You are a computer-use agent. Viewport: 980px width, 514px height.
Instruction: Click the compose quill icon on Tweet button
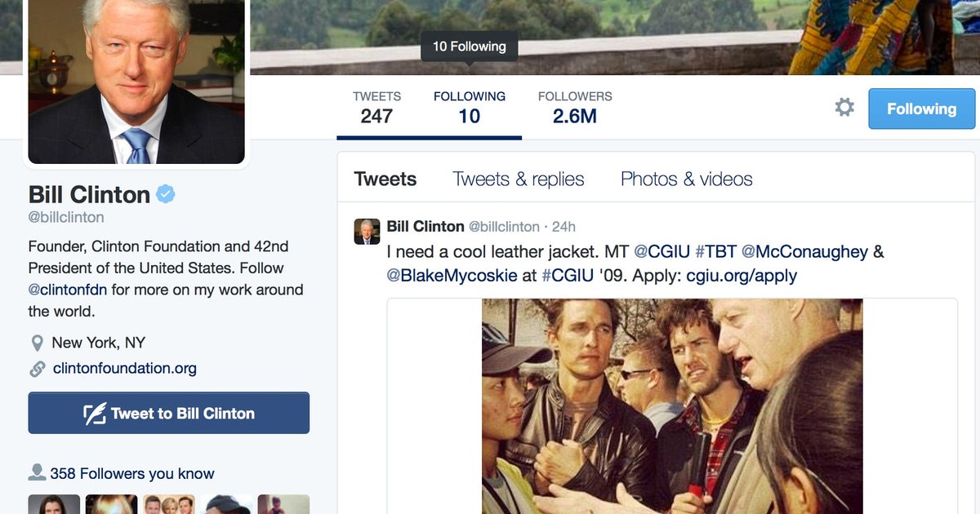95,414
